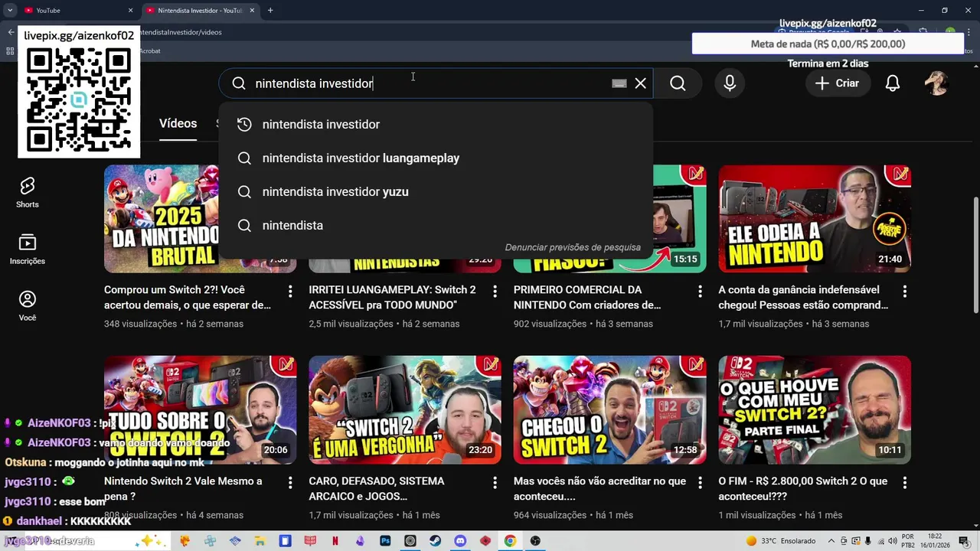Go to Shorts in the sidebar
The width and height of the screenshot is (980, 551).
pos(28,193)
